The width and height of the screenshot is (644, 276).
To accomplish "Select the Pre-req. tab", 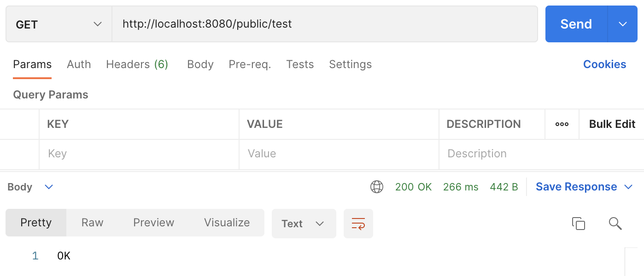I will 250,64.
